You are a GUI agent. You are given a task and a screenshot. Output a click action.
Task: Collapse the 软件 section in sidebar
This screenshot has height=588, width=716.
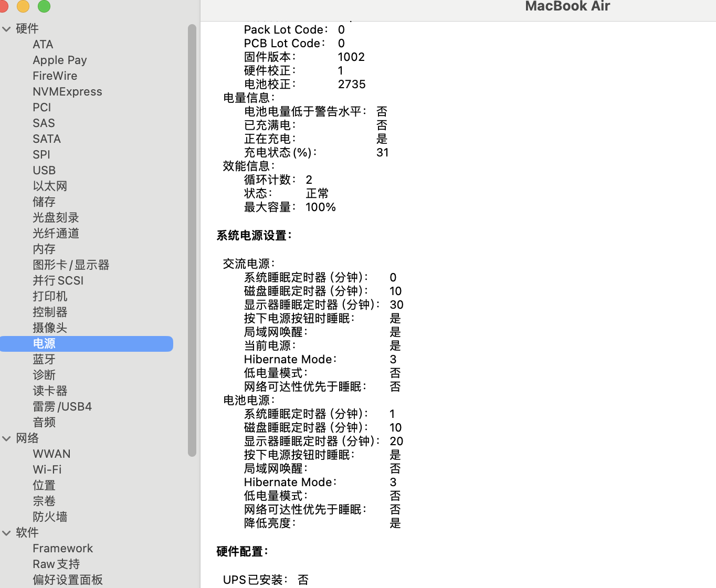pyautogui.click(x=7, y=533)
